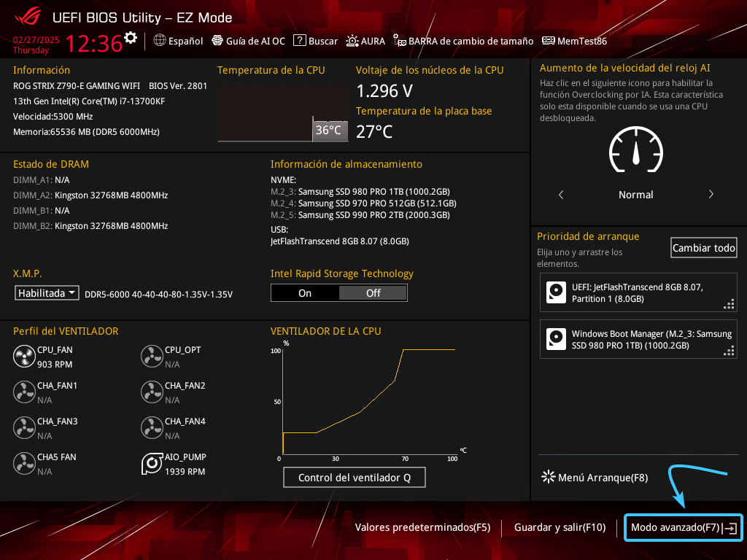Select next AI clock profile arrow
747x560 pixels.
click(x=711, y=194)
